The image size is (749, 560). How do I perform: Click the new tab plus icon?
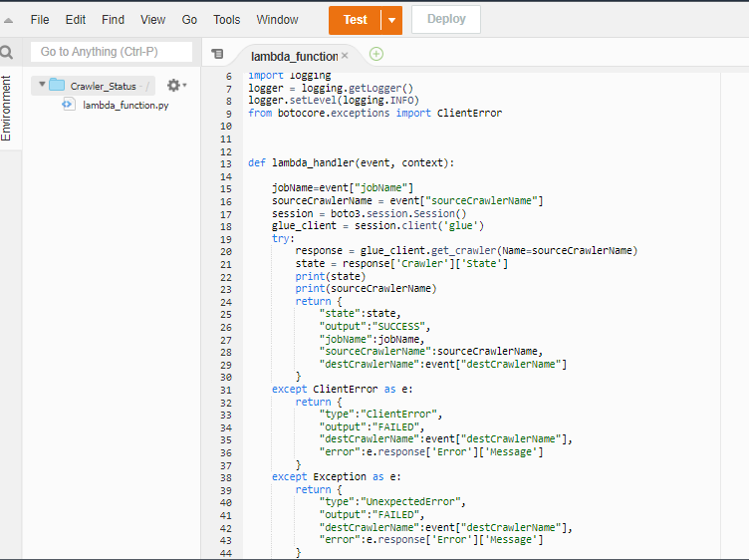(375, 55)
